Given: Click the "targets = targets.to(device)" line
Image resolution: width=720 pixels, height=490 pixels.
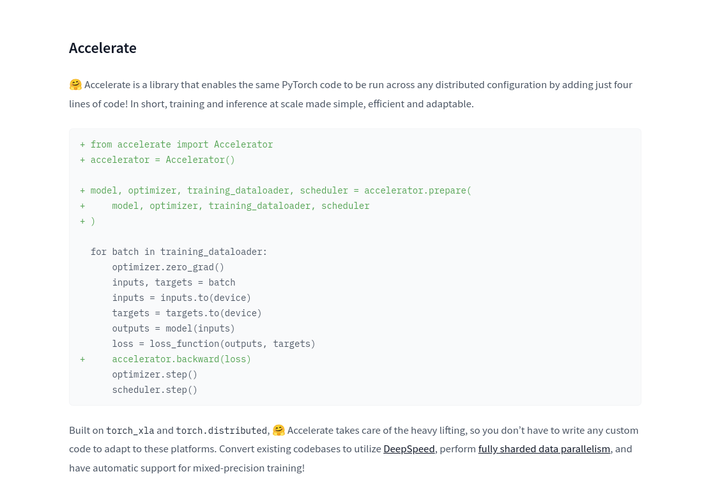Looking at the screenshot, I should coord(187,313).
